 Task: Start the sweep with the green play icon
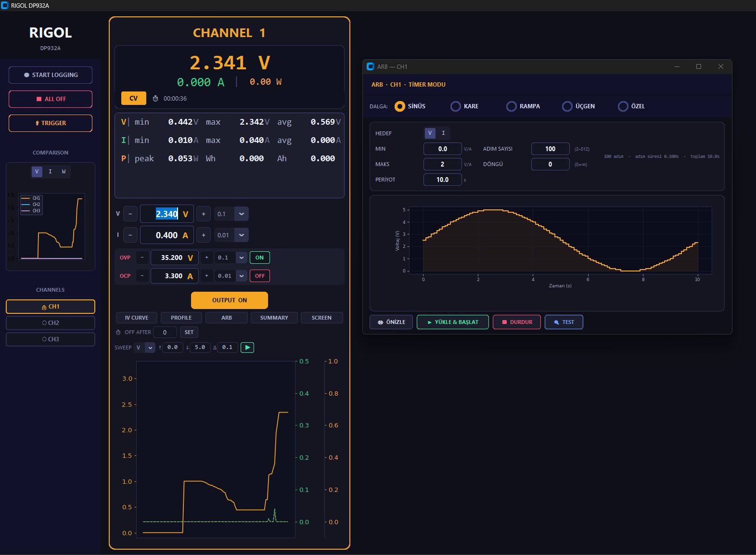click(247, 348)
